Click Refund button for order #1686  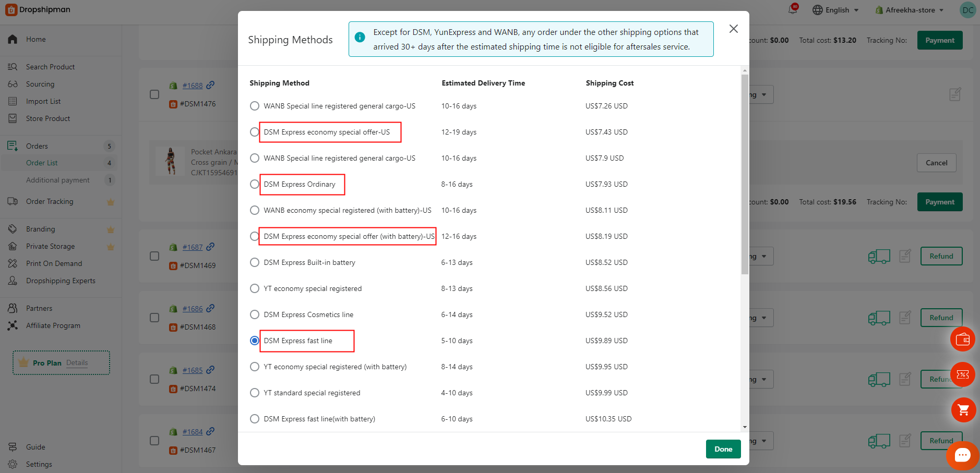(x=941, y=318)
